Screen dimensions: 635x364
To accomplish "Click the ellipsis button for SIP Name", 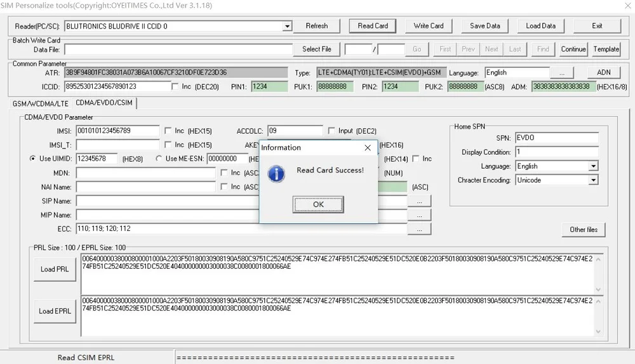I will click(x=419, y=201).
